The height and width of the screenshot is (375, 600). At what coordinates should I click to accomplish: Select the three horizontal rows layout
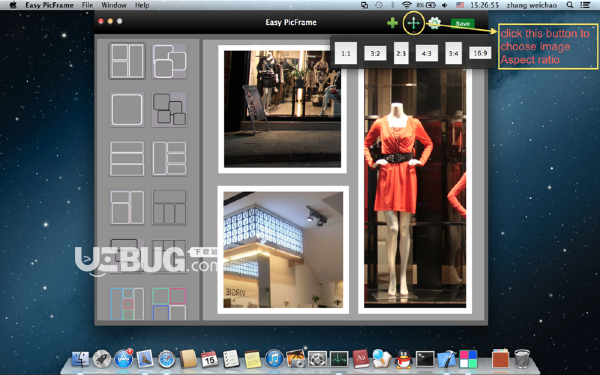127,159
